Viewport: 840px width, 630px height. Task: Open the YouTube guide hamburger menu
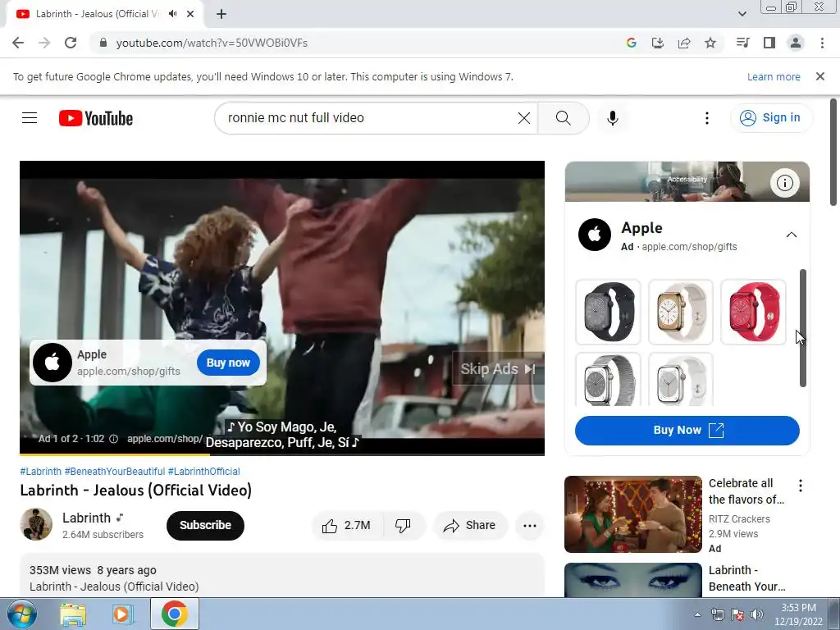(x=30, y=118)
